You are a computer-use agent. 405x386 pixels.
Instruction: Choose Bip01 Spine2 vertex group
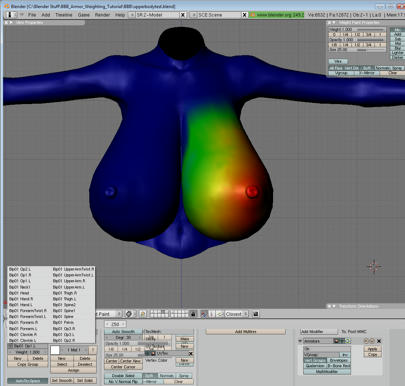click(x=64, y=305)
